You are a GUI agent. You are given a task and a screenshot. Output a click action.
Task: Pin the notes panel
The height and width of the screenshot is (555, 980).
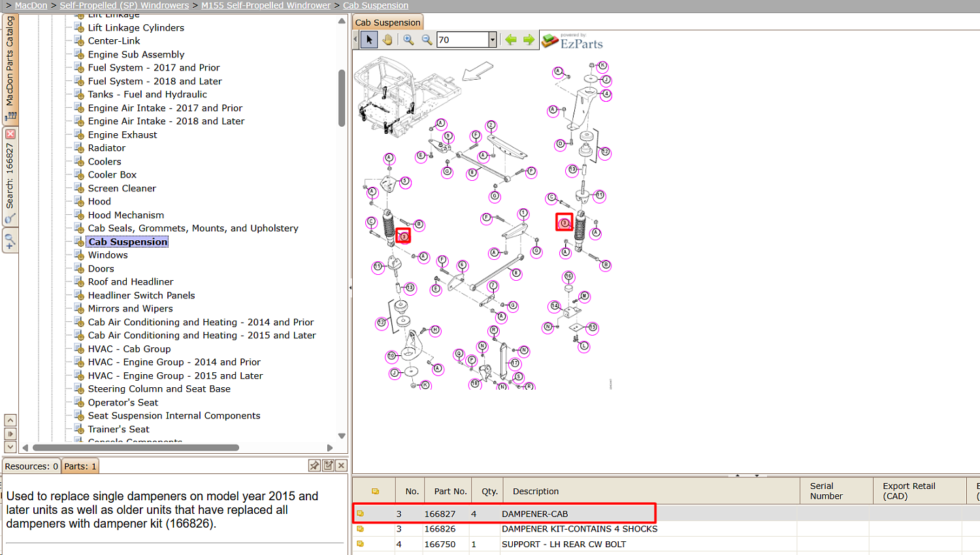314,466
